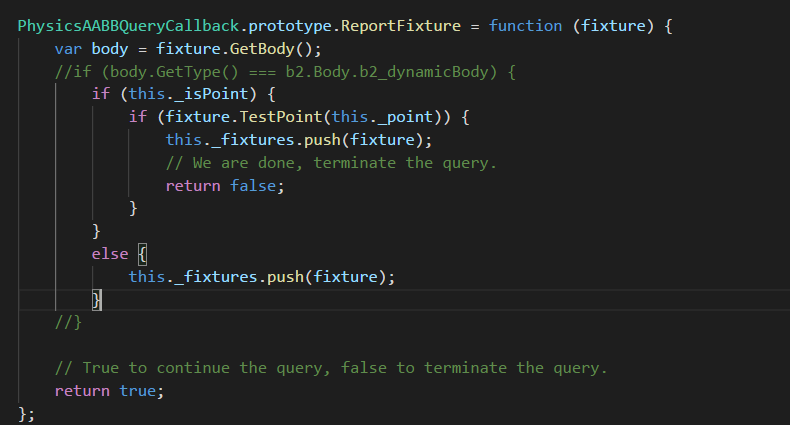Click the true literal in return statement
The image size is (790, 425).
click(138, 391)
